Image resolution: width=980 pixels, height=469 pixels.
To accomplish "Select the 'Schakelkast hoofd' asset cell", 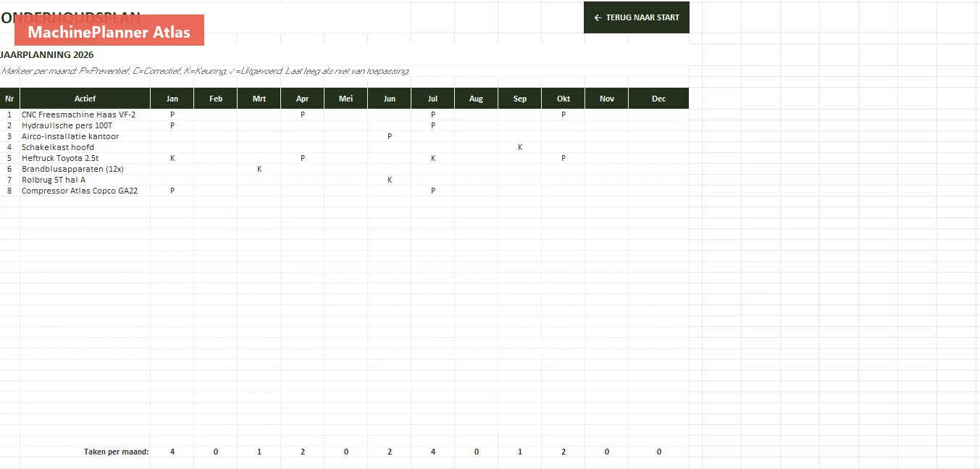I will 85,147.
